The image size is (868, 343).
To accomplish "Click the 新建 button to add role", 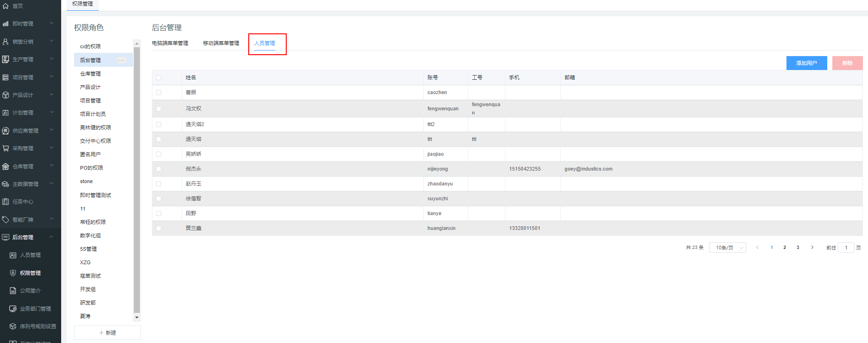I will click(x=107, y=333).
